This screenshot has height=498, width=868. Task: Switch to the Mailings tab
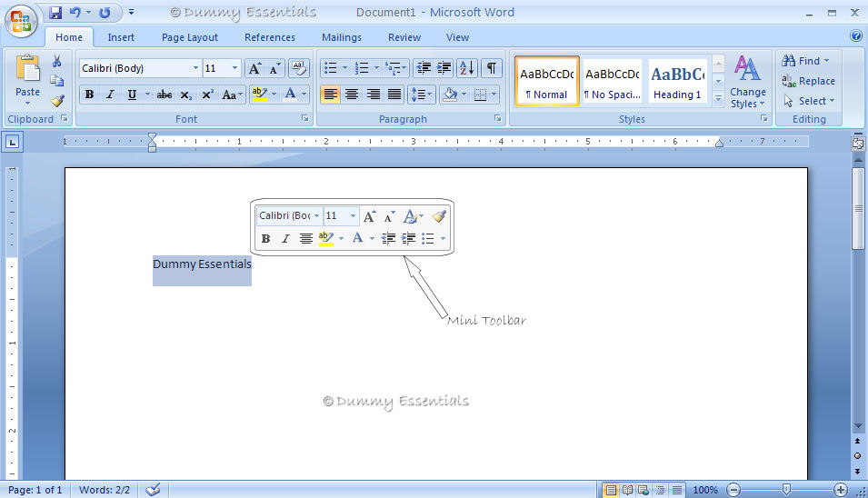click(342, 37)
